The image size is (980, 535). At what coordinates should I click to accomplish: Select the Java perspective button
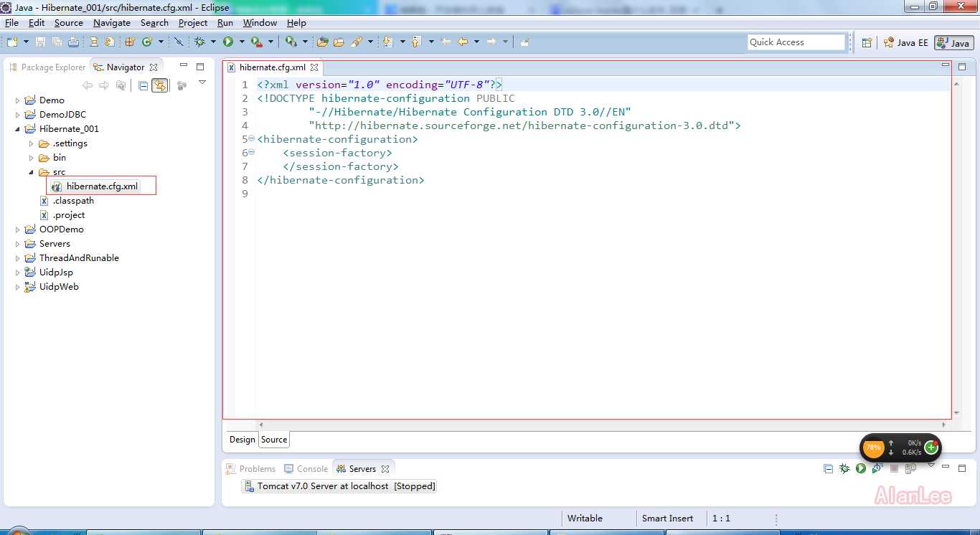click(x=953, y=43)
